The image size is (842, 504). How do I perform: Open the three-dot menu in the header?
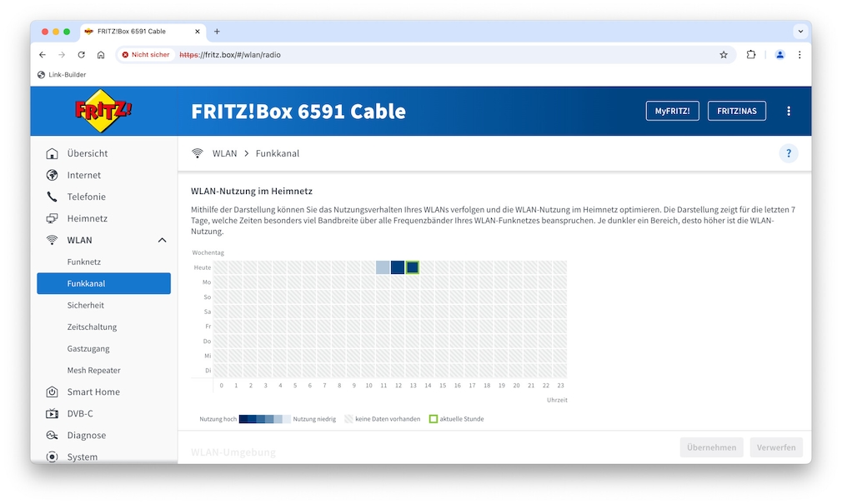[789, 110]
